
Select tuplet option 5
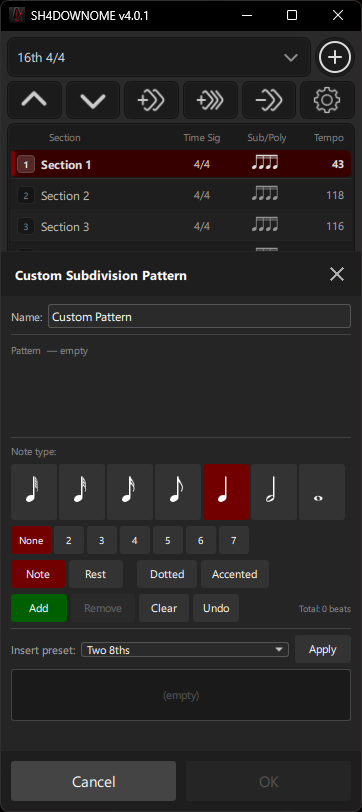click(168, 540)
